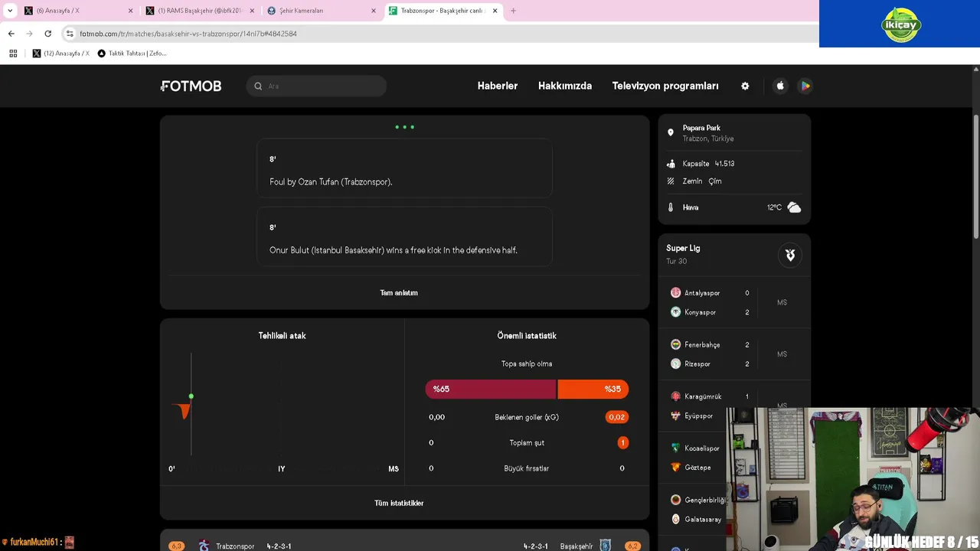The image size is (980, 551).
Task: Open the Antalyaspor vs Konyaspor match
Action: click(734, 302)
